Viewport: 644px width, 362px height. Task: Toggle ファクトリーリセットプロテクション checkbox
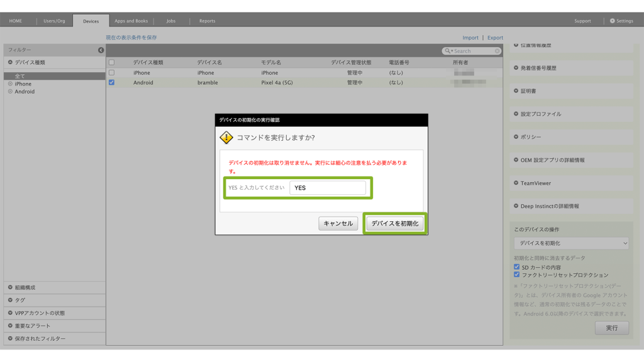[x=517, y=275]
